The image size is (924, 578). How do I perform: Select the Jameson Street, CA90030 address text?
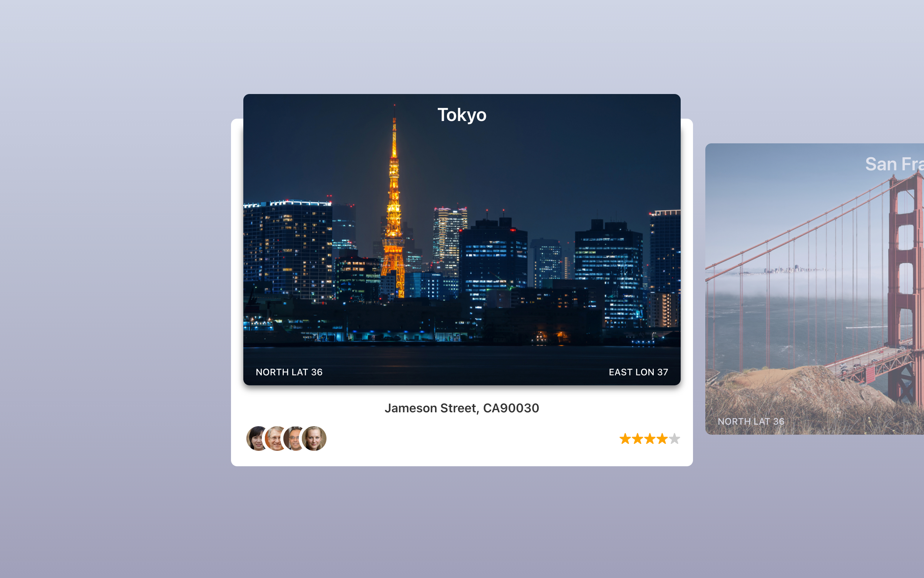462,408
